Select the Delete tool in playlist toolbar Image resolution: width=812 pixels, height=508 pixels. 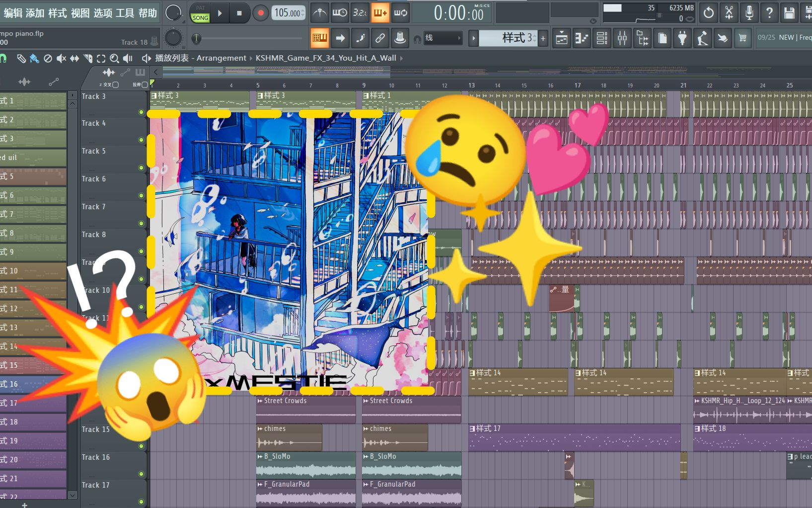48,58
